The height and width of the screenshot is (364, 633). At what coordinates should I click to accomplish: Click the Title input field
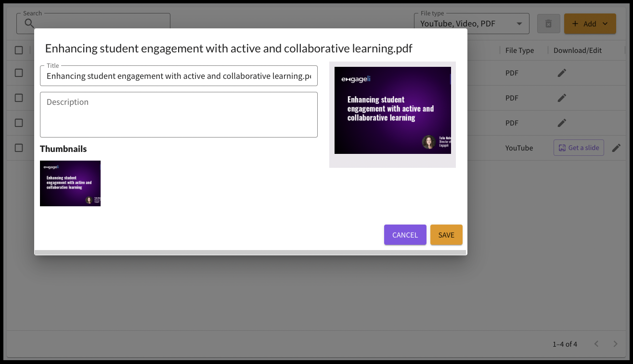[179, 76]
